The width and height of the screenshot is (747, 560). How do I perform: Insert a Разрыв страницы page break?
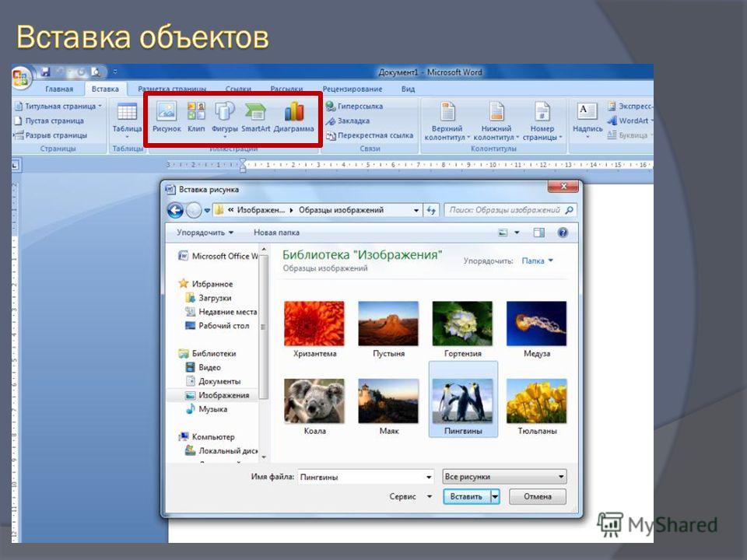coord(51,135)
